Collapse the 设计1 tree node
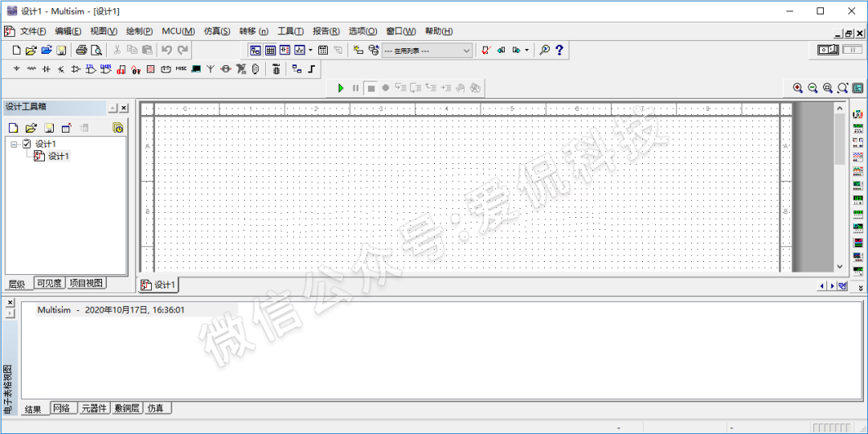868x434 pixels. click(14, 144)
